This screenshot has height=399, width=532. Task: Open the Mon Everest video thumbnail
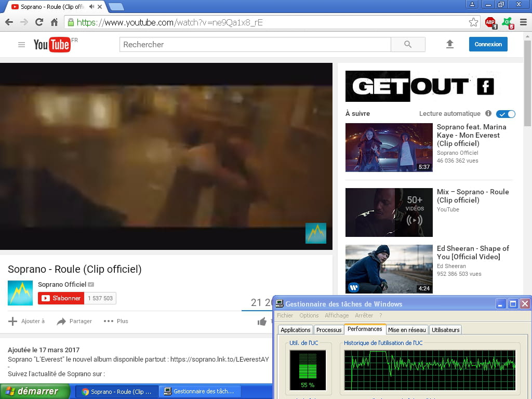389,147
